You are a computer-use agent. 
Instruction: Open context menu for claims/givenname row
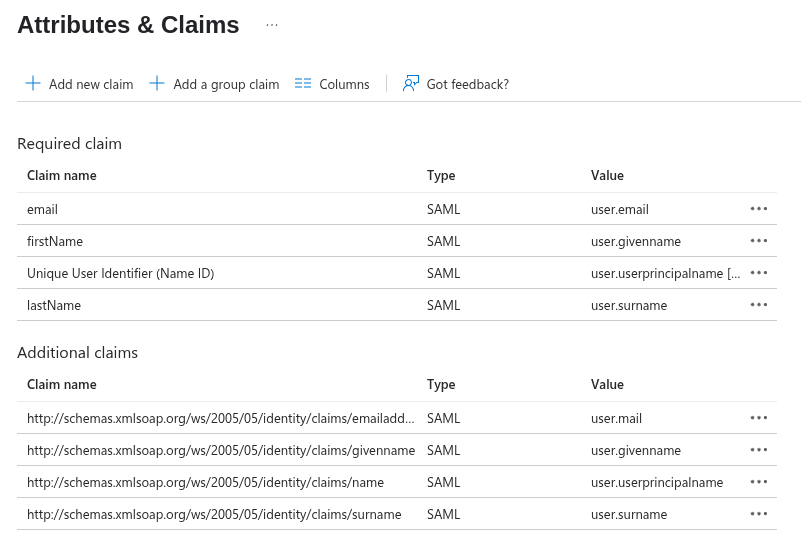[759, 450]
